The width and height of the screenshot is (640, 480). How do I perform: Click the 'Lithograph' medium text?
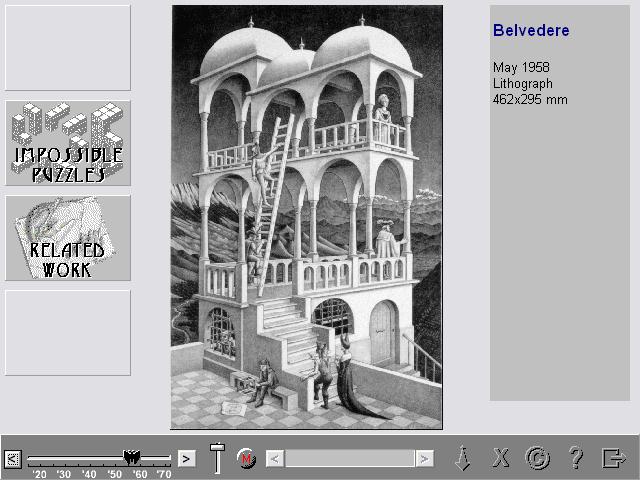coord(523,84)
